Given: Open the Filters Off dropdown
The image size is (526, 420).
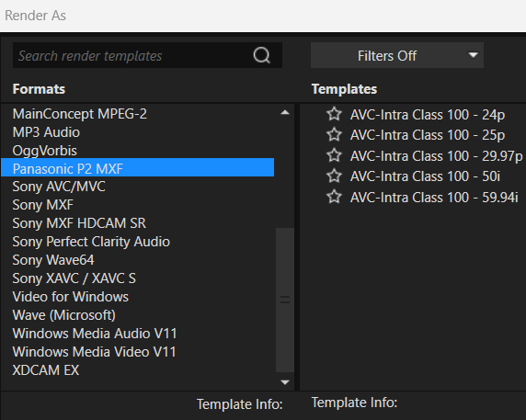Looking at the screenshot, I should (397, 55).
